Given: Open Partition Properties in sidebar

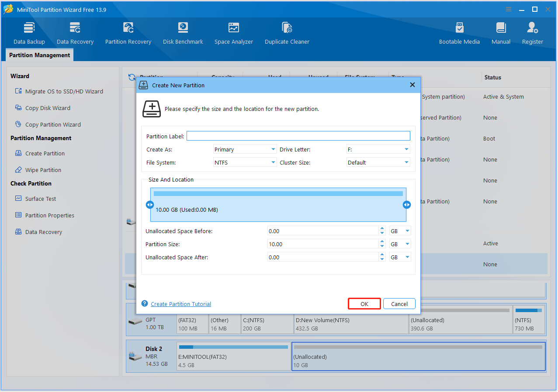Looking at the screenshot, I should tap(45, 215).
